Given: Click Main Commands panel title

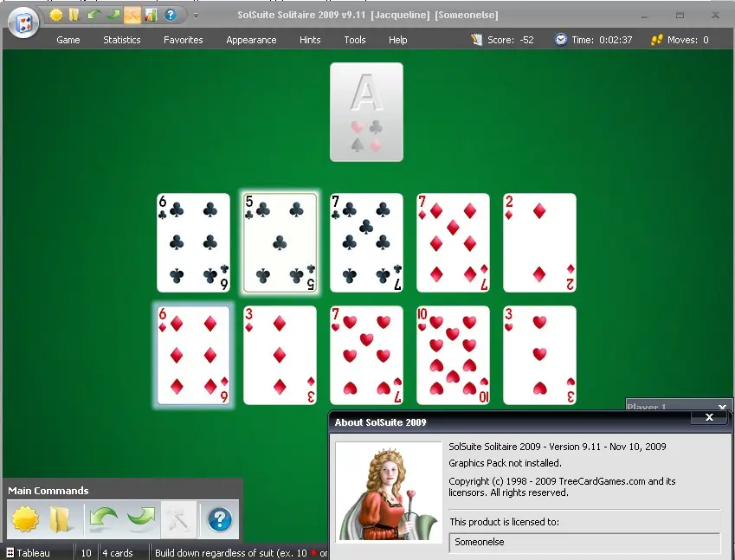Looking at the screenshot, I should [x=48, y=491].
